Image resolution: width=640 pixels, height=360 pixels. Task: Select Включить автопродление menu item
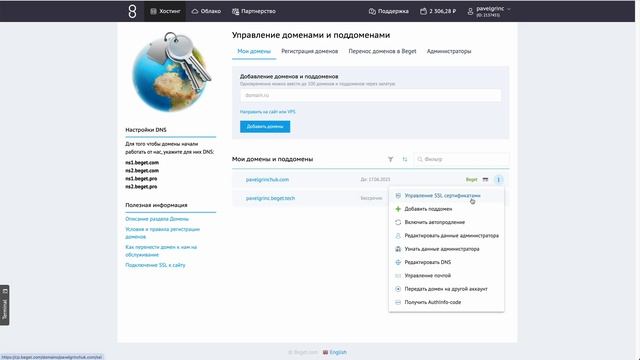[x=446, y=222]
